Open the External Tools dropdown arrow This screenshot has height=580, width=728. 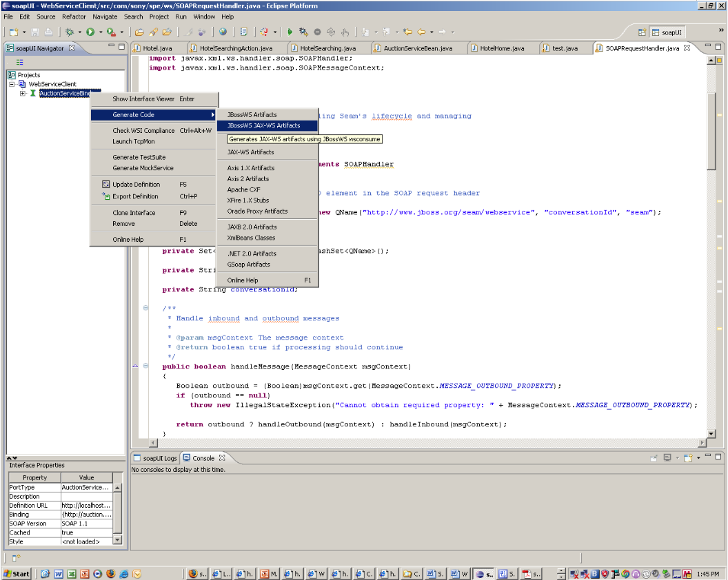click(121, 32)
